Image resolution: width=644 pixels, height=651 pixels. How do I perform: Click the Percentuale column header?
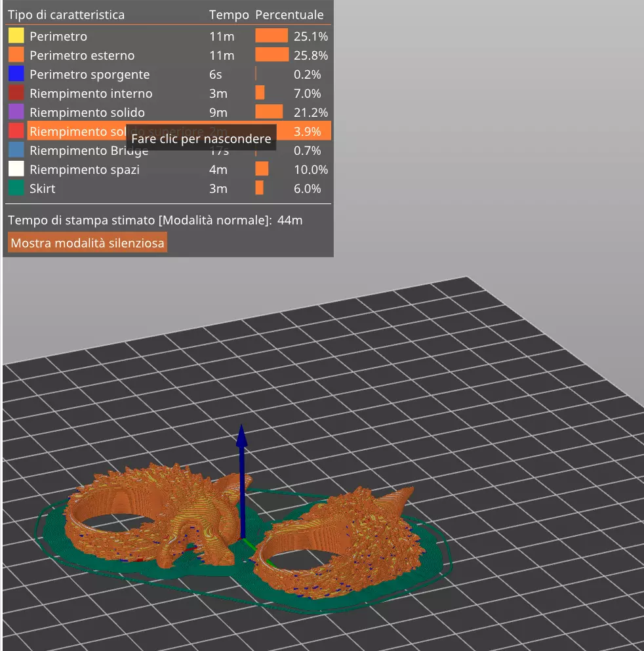289,15
